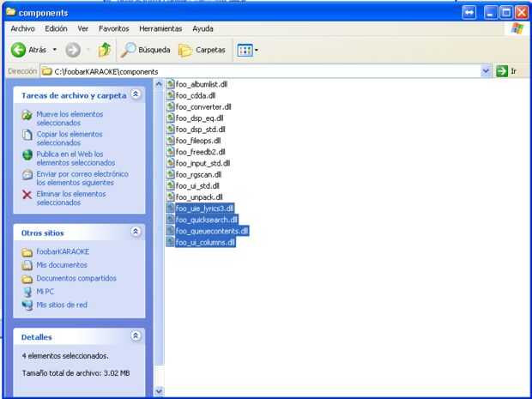Image resolution: width=532 pixels, height=399 pixels.
Task: Click left pane scrollbar up arrow
Action: pos(159,84)
